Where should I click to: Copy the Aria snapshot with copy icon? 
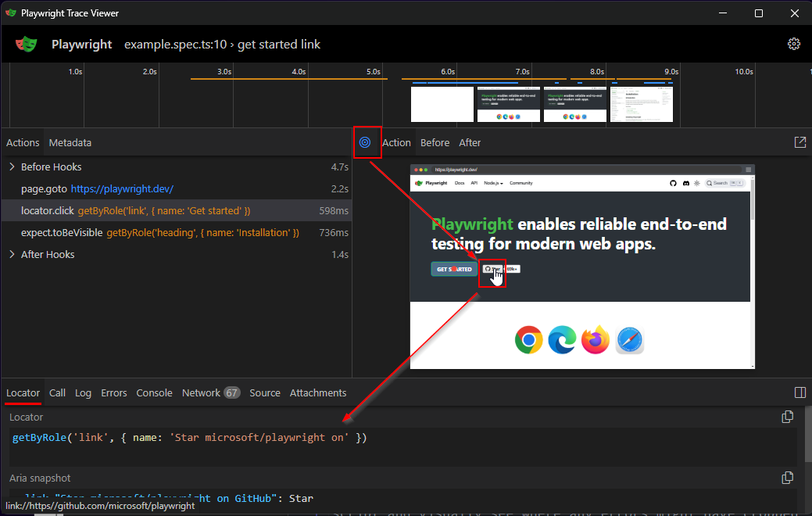tap(788, 478)
